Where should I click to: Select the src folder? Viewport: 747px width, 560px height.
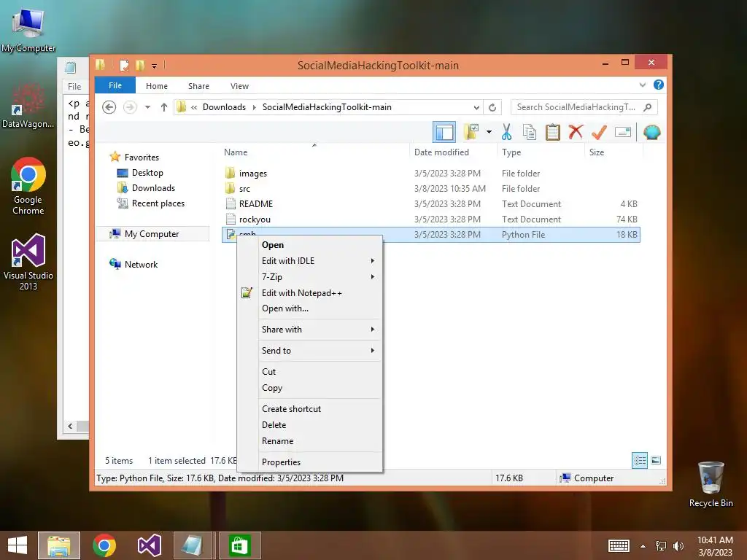[244, 189]
